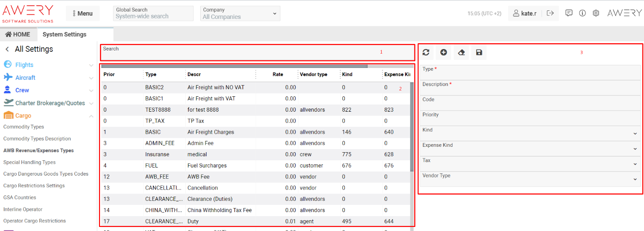Go back using All Settings arrow
644x231 pixels.
[7, 49]
